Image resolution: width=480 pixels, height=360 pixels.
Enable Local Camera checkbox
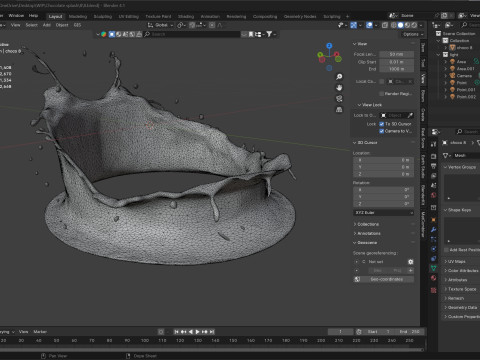click(382, 81)
